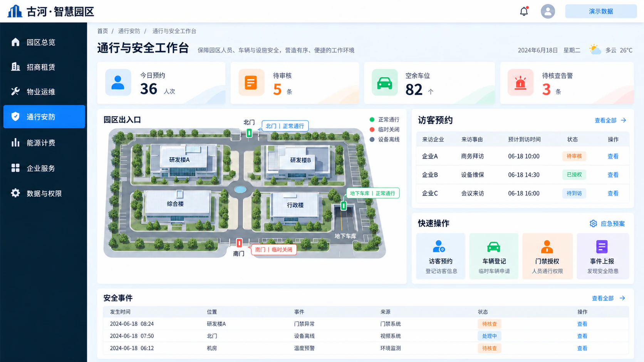This screenshot has height=362, width=644.
Task: Click the 今日预约 person icon
Action: pyautogui.click(x=118, y=82)
